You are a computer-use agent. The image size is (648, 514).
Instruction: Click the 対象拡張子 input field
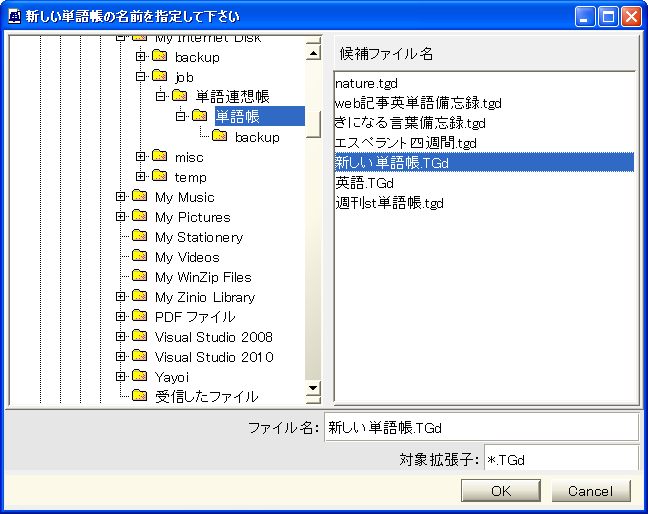(562, 459)
